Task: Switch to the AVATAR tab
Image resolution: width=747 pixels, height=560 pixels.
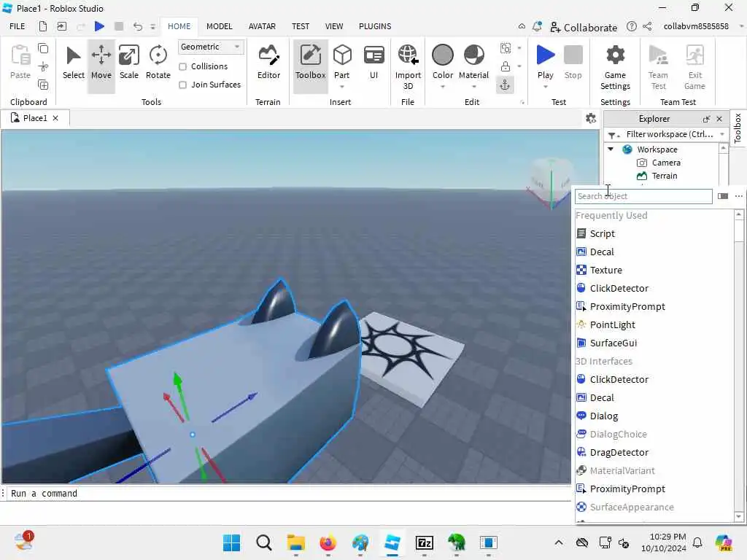Action: [x=262, y=26]
